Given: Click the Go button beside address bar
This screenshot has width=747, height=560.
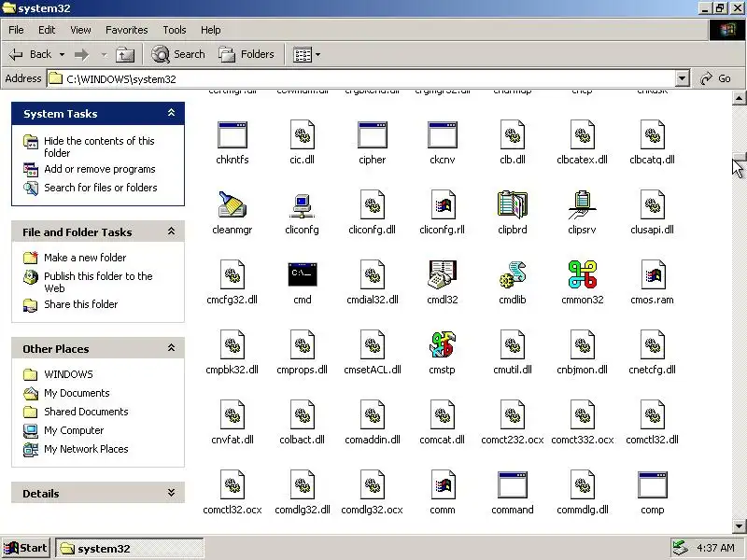Looking at the screenshot, I should pyautogui.click(x=715, y=78).
